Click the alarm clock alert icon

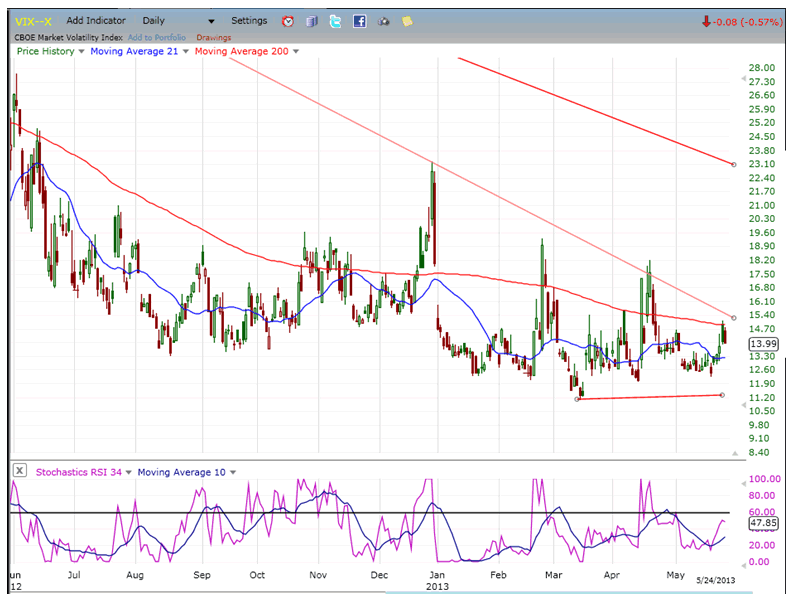click(288, 21)
